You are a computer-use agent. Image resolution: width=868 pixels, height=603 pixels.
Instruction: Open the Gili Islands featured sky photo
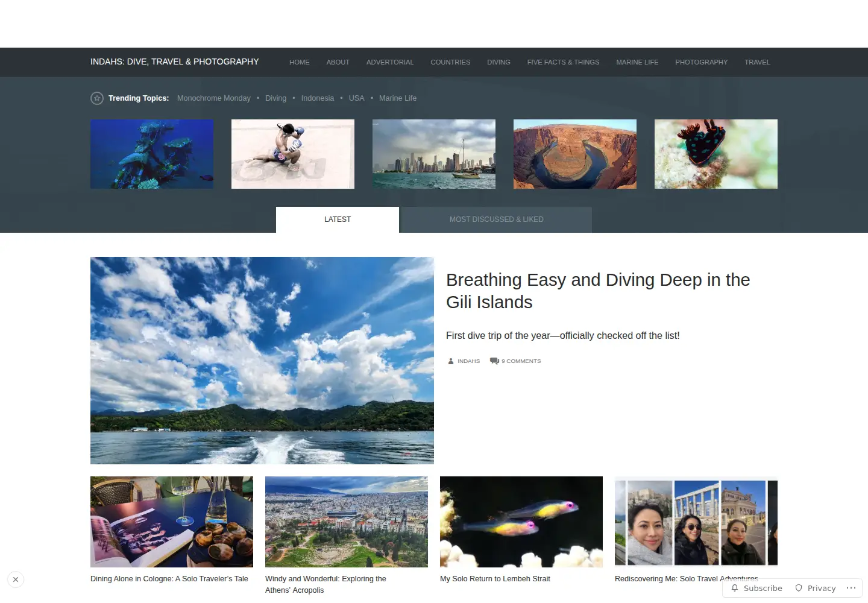coord(262,361)
